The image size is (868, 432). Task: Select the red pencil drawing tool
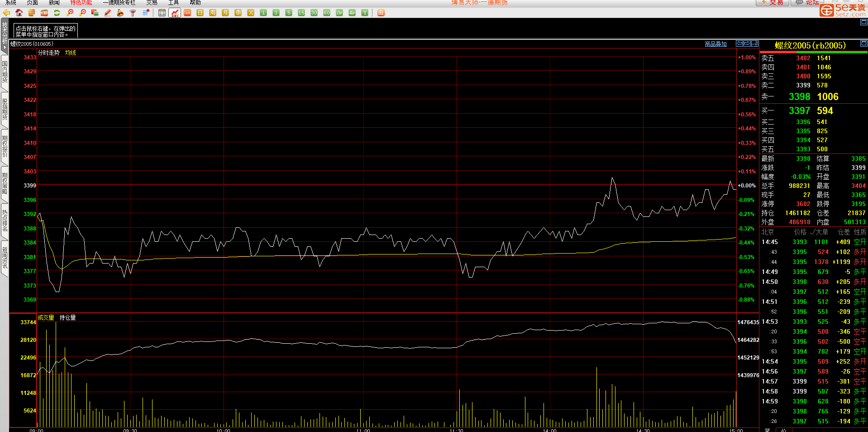click(108, 13)
